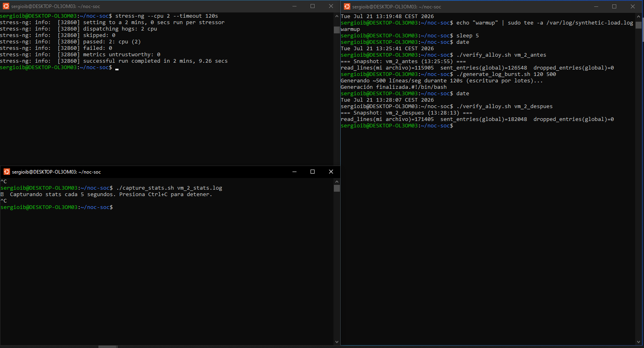
Task: Click the Ubuntu icon in right terminal title bar
Action: point(347,6)
